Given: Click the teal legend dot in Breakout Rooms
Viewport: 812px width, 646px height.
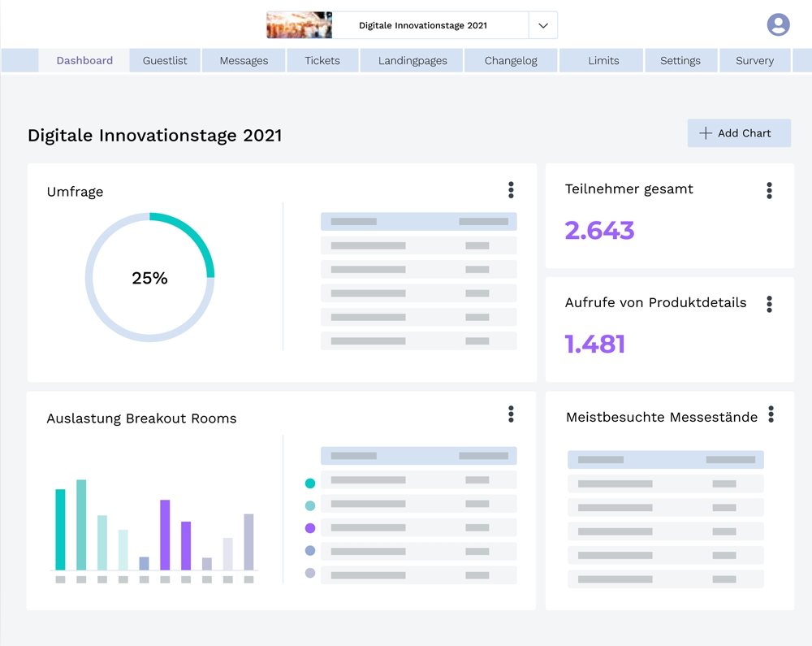Looking at the screenshot, I should tap(309, 483).
